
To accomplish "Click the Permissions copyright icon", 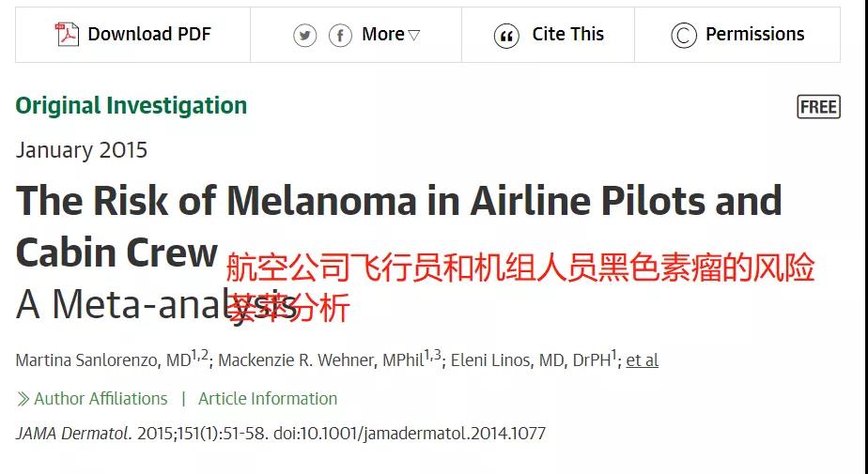I will [x=684, y=36].
